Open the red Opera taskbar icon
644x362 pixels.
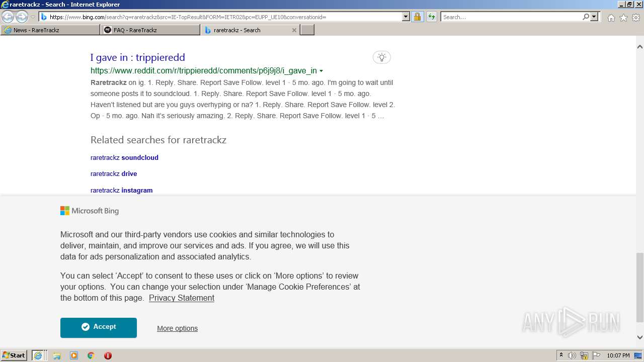pyautogui.click(x=108, y=355)
